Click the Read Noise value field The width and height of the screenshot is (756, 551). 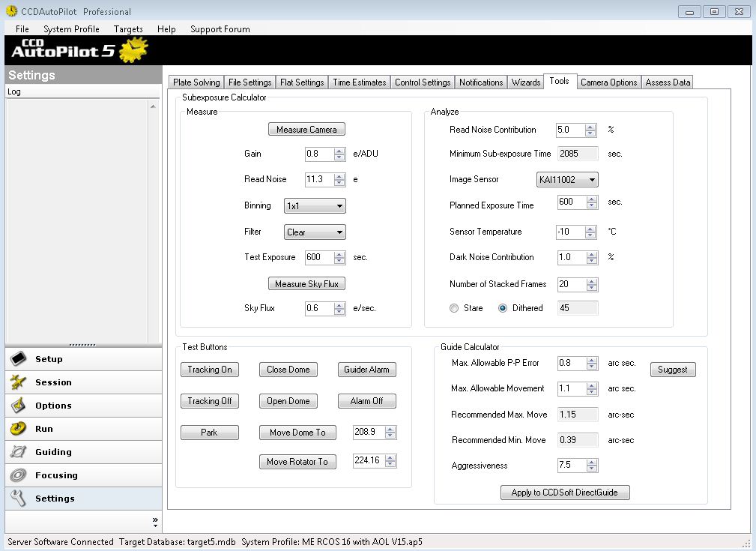click(x=319, y=179)
